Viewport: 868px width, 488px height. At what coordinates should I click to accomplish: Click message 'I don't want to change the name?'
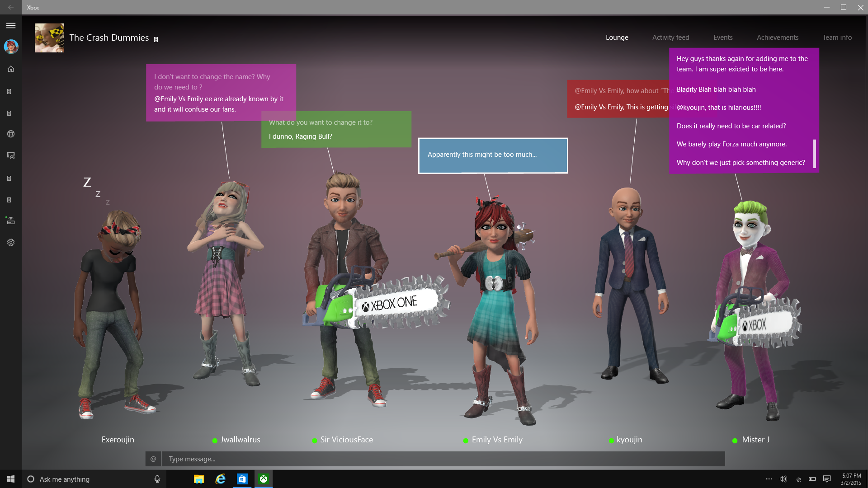[x=212, y=82]
